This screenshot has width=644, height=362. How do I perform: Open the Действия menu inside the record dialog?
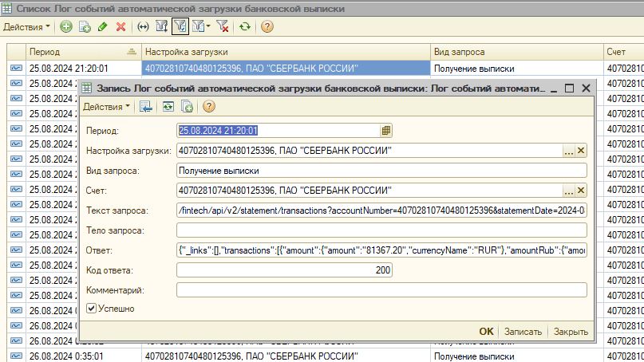pos(106,107)
